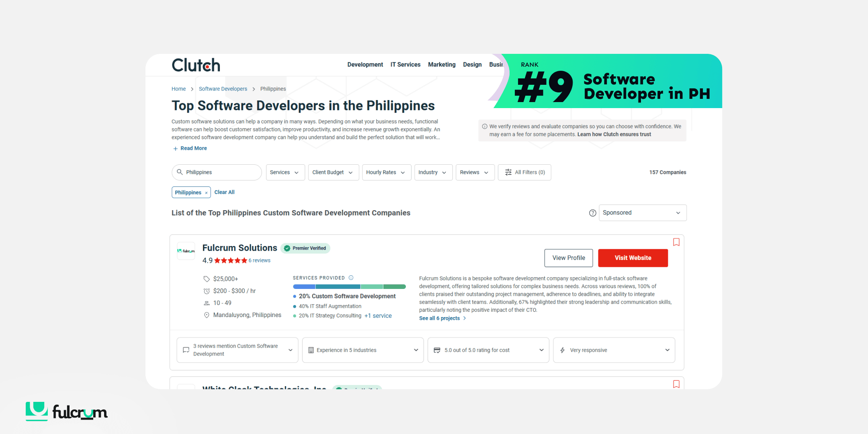
Task: Open the Development menu
Action: (365, 64)
